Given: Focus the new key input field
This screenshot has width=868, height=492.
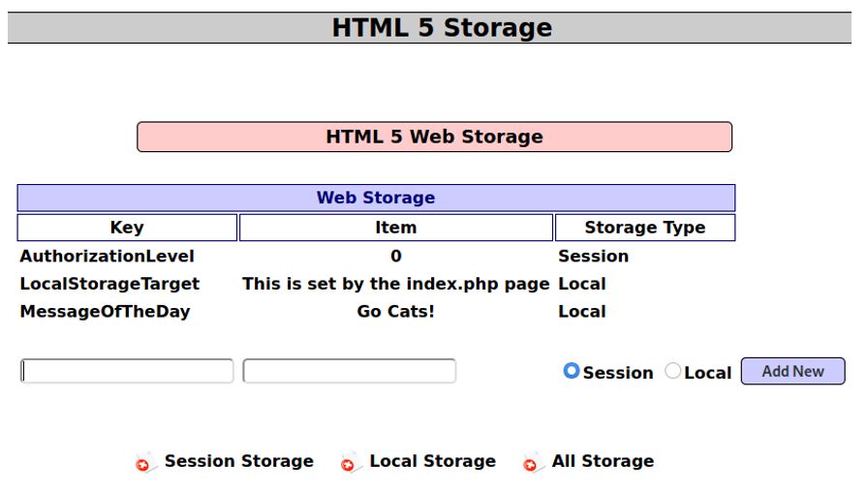Looking at the screenshot, I should pyautogui.click(x=127, y=371).
